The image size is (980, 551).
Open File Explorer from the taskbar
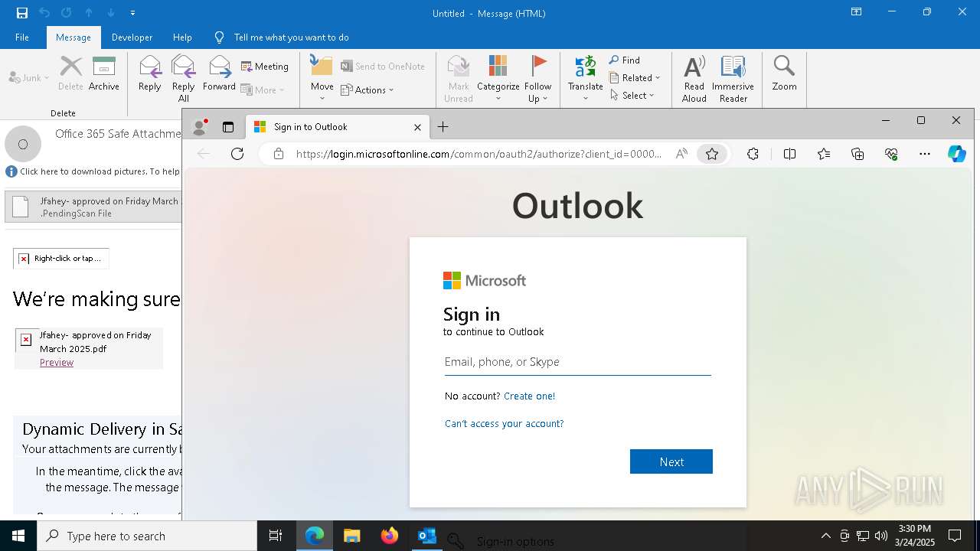pos(352,536)
